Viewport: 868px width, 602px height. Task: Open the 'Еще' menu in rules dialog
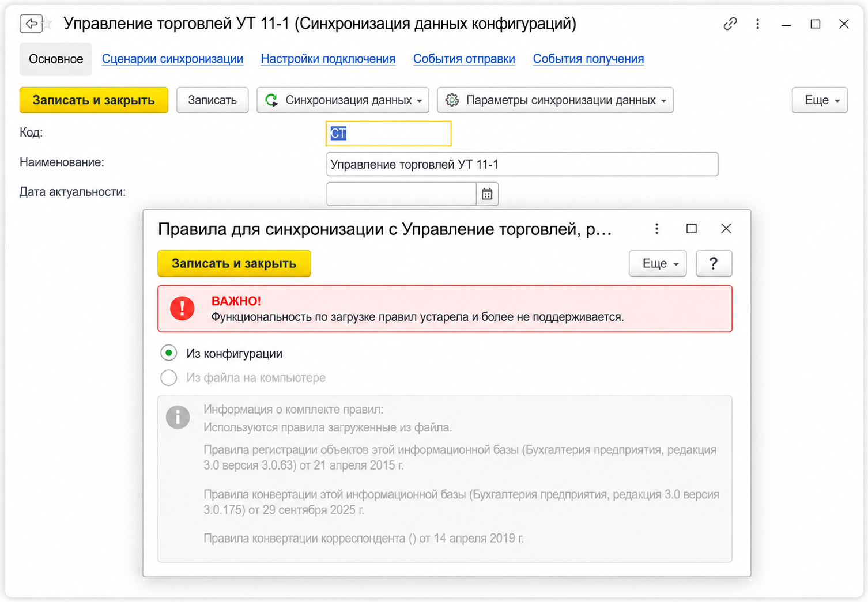click(658, 263)
